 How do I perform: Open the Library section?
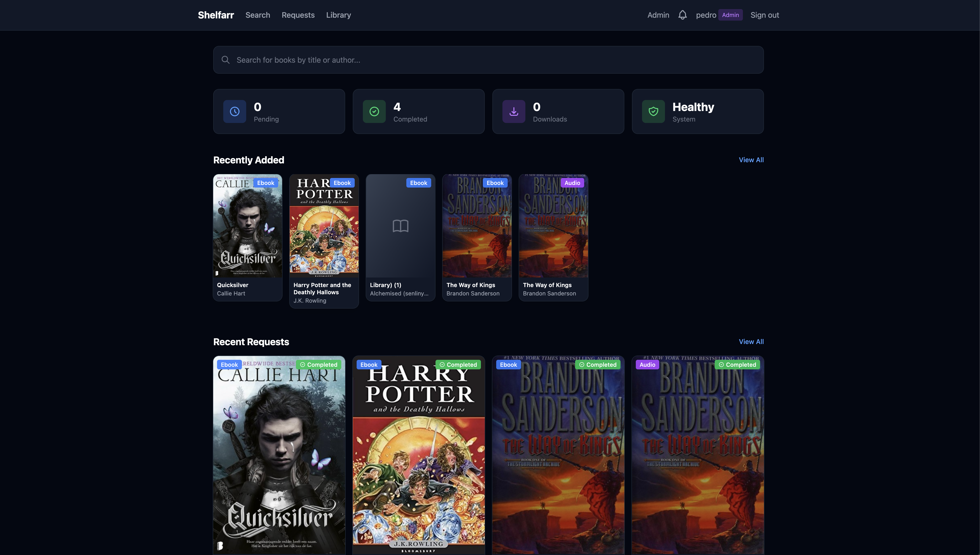(338, 15)
